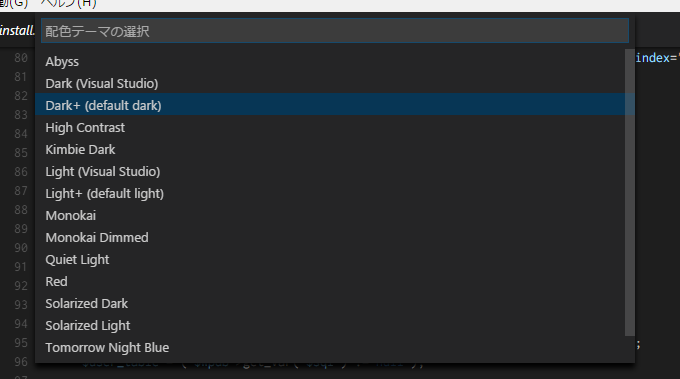
Task: Apply the Red color theme
Action: 334,281
